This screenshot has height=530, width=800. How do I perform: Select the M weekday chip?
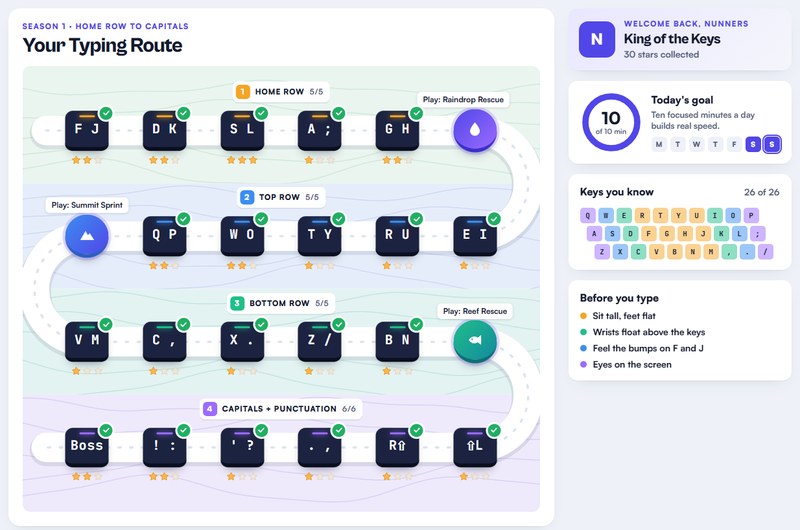tap(659, 144)
